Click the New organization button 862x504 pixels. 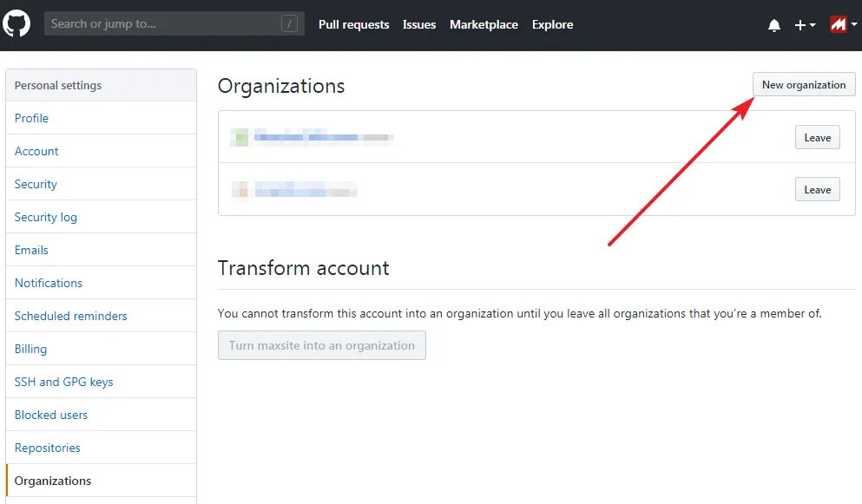(803, 84)
